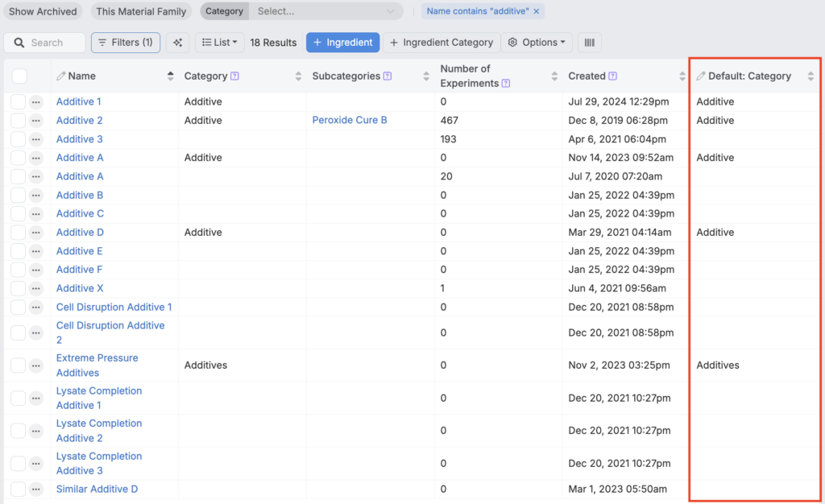Expand the List view dropdown
The width and height of the screenshot is (825, 504).
pos(219,43)
